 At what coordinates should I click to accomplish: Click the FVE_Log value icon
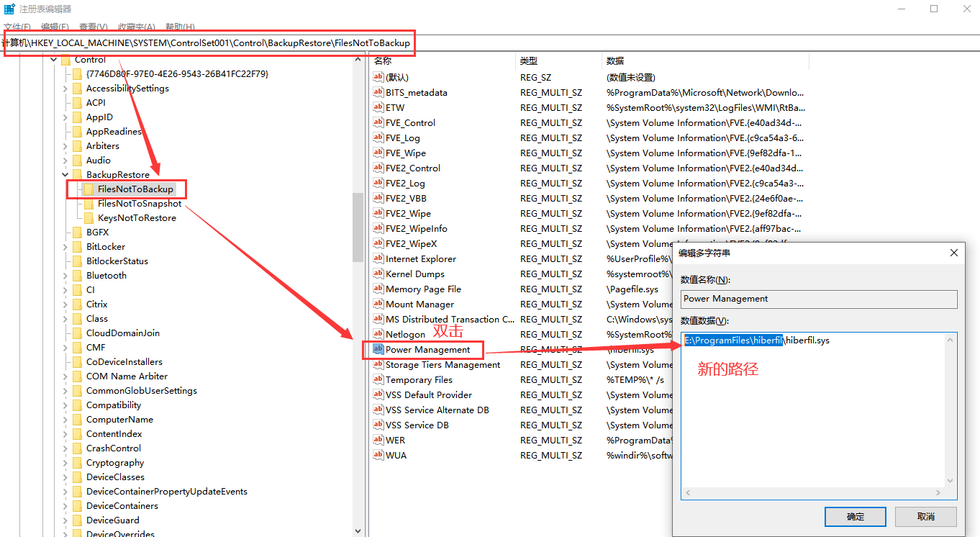378,137
